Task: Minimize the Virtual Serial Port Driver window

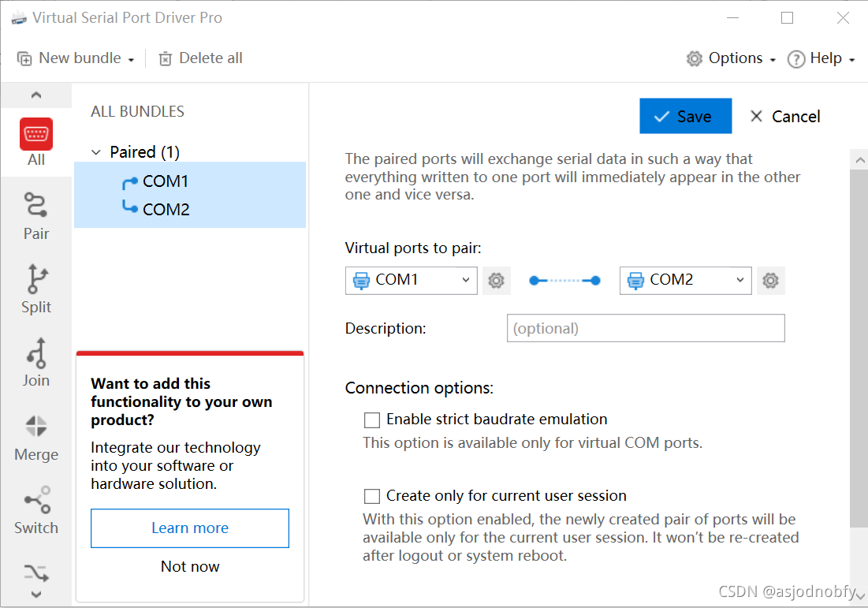Action: coord(732,18)
